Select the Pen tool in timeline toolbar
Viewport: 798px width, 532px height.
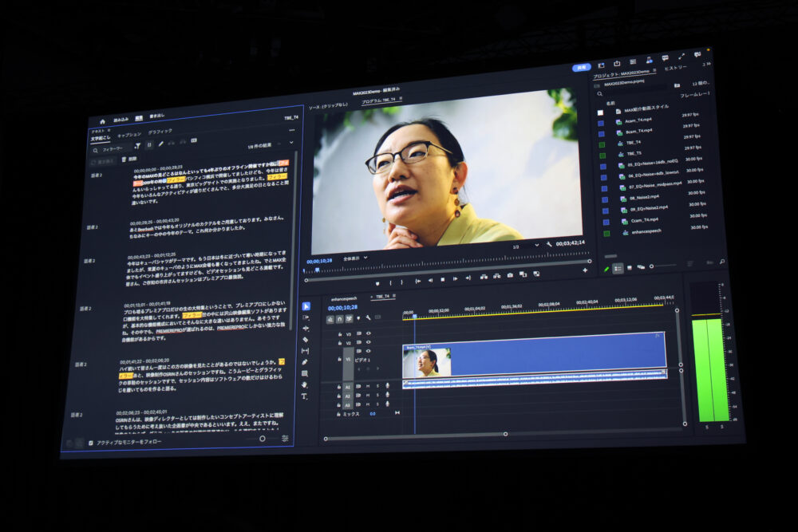pos(305,362)
